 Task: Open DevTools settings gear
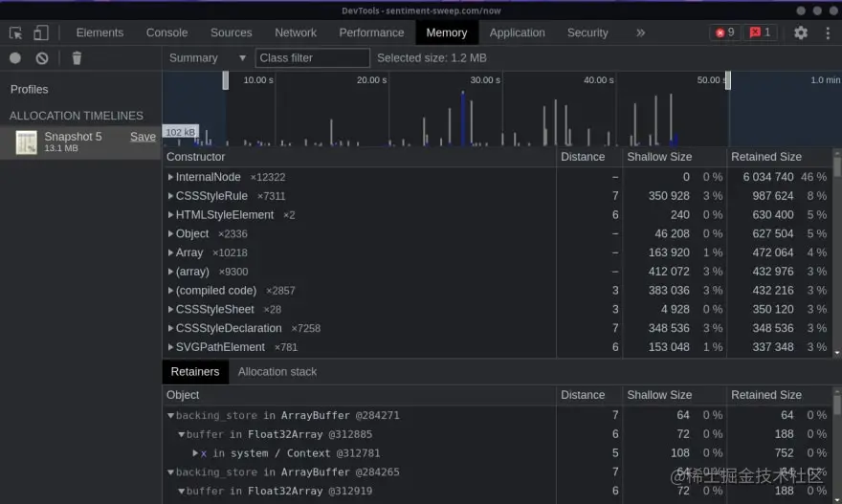click(801, 33)
